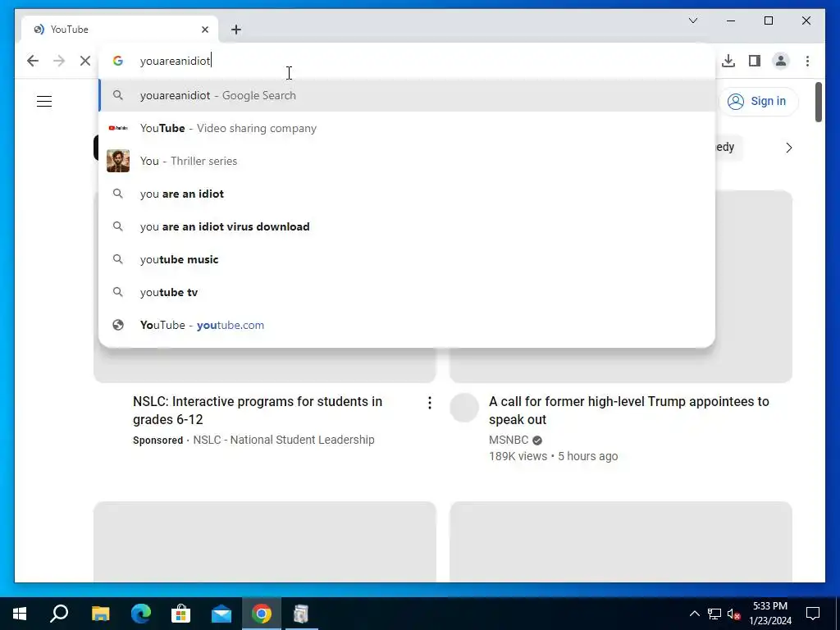Launch Microsoft Edge from taskbar
The width and height of the screenshot is (840, 630).
141,614
